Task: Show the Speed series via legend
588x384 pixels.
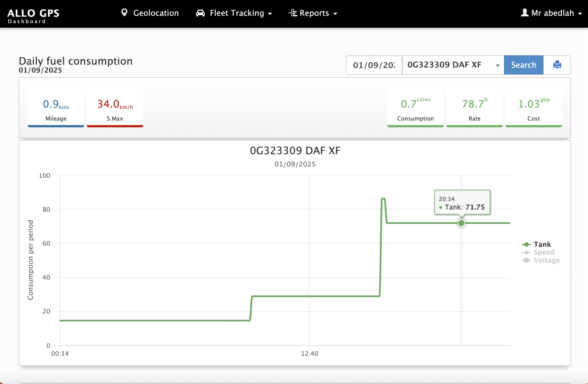Action: (544, 252)
